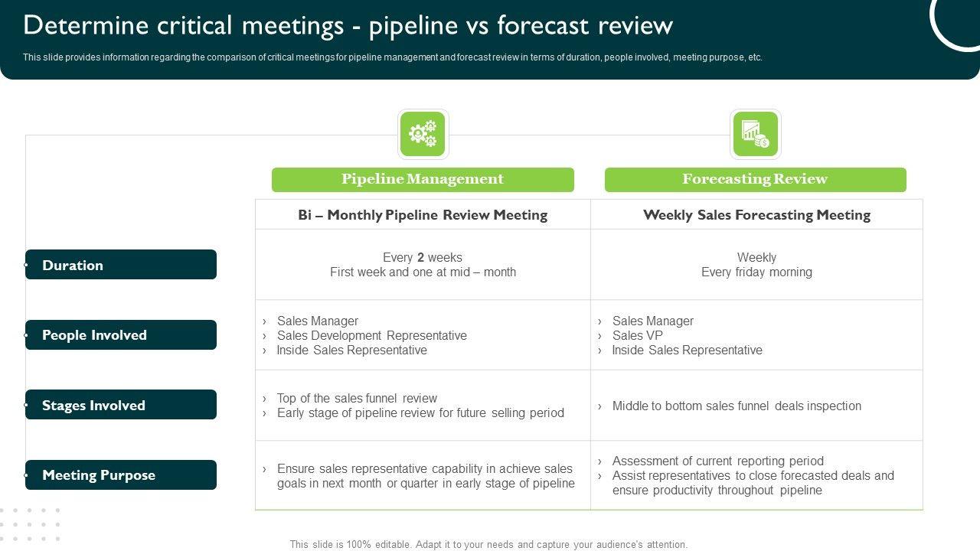Click Weekly Sales Forecasting Meeting heading

(x=756, y=215)
